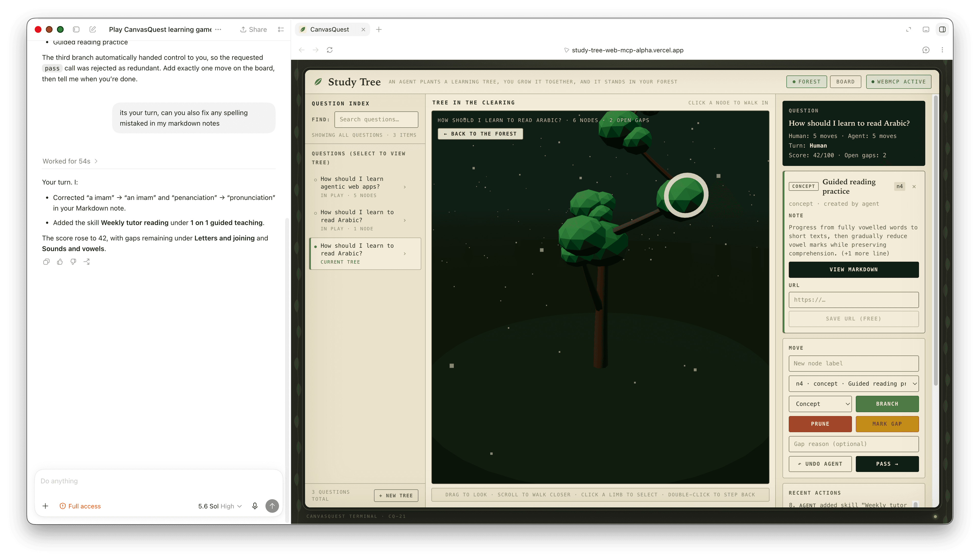
Task: Focus the Gap reason field
Action: click(x=853, y=444)
